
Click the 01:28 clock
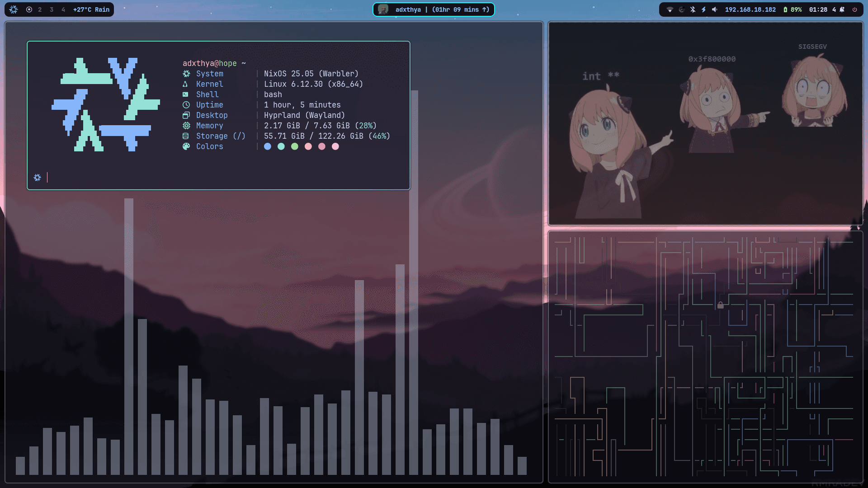(x=818, y=9)
